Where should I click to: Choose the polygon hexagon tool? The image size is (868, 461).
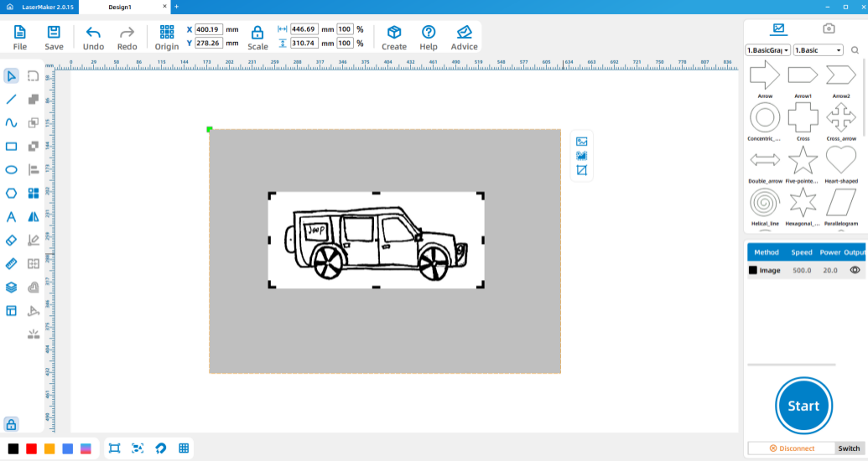tap(11, 193)
